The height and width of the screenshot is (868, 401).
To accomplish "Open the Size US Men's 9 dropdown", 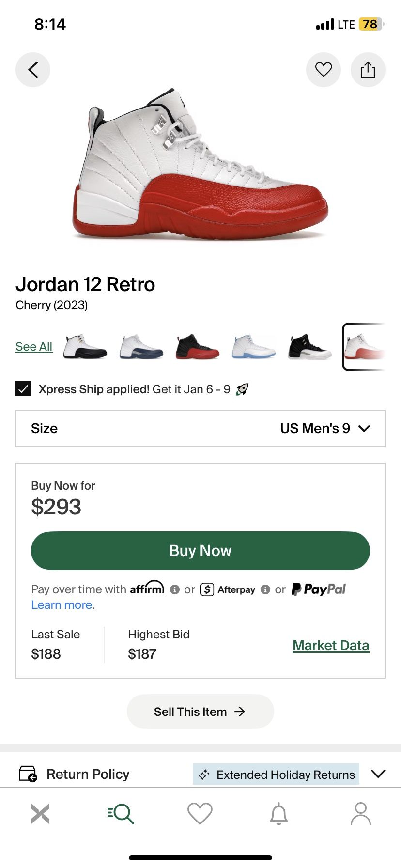I will 200,428.
